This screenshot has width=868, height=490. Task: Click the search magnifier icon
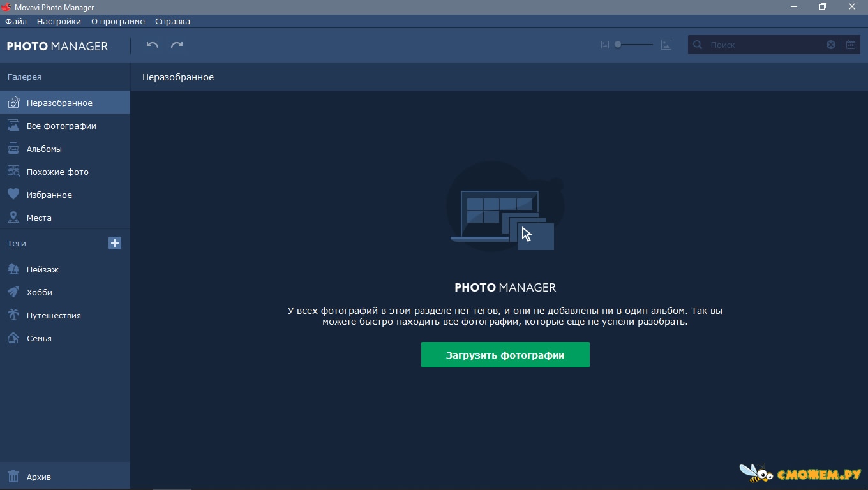pos(698,45)
